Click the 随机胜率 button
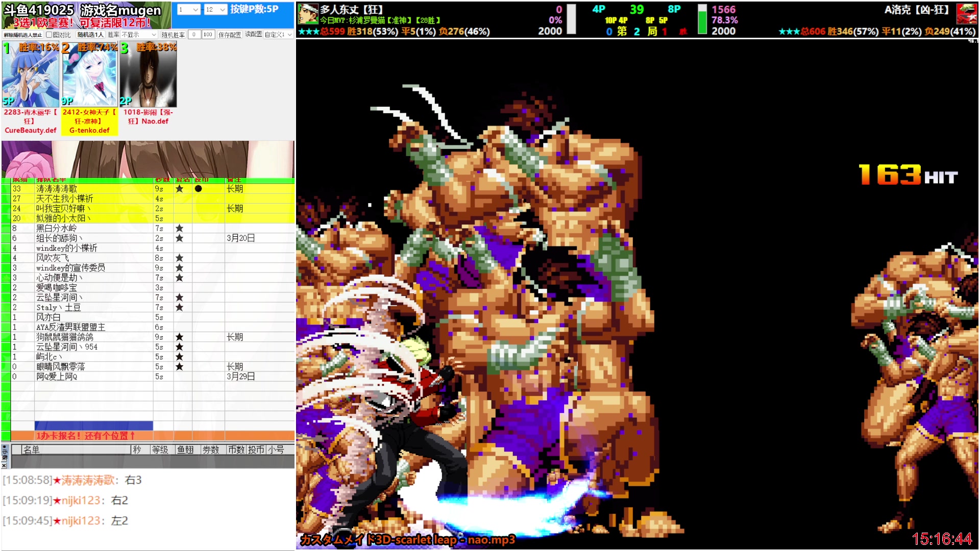The width and height of the screenshot is (980, 551). point(173,35)
